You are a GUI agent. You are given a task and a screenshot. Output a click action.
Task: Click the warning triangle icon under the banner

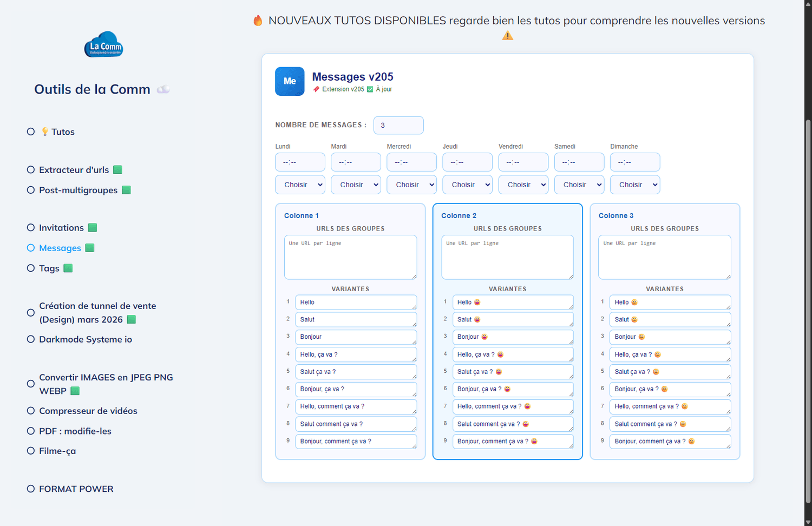pos(507,36)
